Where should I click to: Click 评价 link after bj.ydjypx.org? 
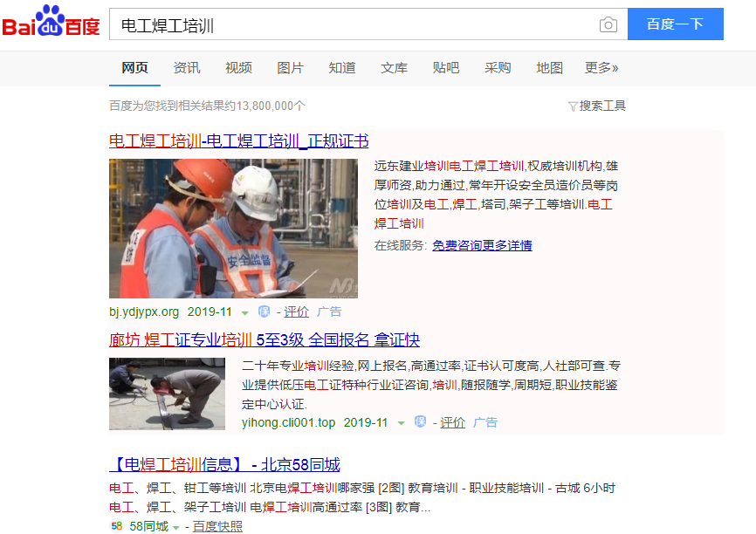click(296, 311)
